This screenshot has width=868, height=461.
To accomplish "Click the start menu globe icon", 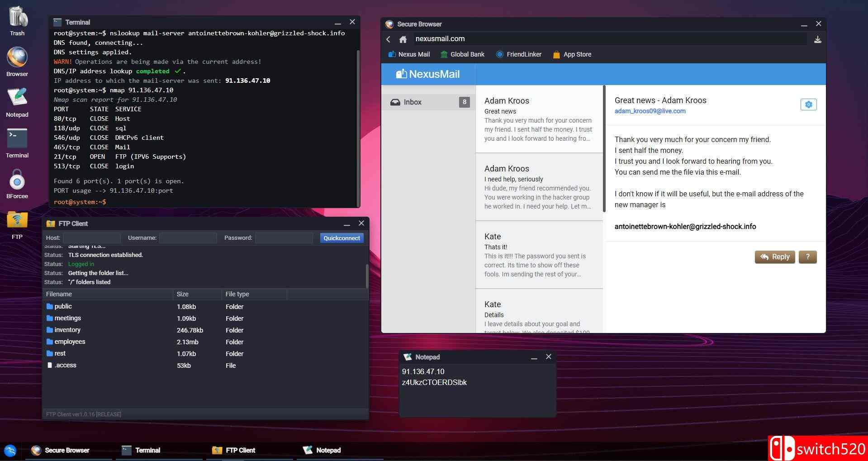I will click(10, 451).
